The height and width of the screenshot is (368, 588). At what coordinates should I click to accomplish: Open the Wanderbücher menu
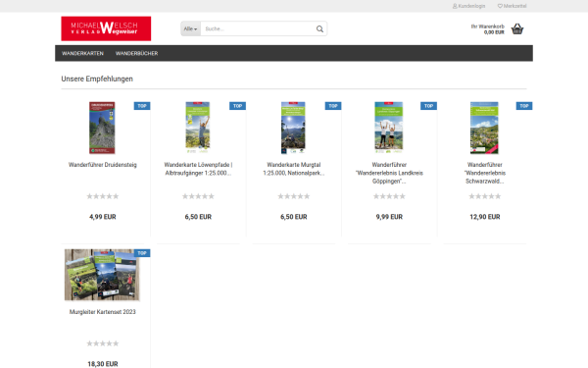[x=136, y=53]
